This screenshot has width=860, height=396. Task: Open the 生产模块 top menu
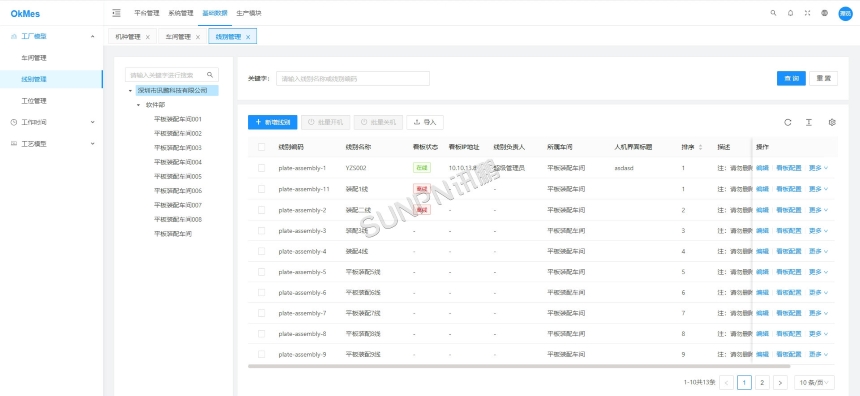coord(248,13)
